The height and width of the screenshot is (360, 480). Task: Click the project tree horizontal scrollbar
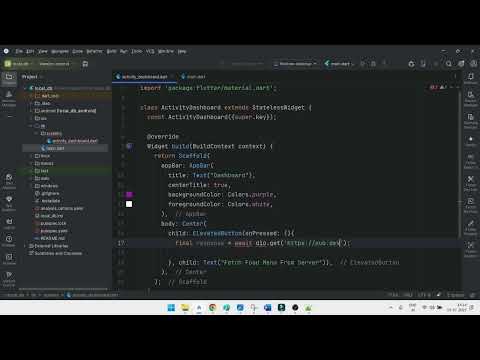pyautogui.click(x=63, y=289)
